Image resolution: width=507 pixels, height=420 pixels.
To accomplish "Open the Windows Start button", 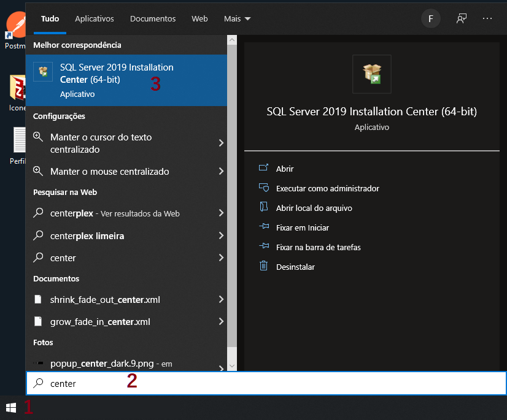I will [x=11, y=408].
